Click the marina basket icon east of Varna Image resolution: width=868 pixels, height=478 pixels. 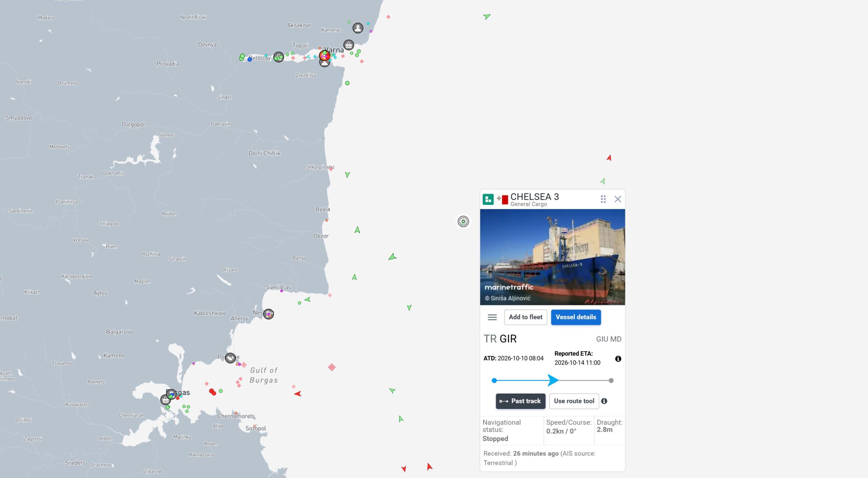point(349,45)
